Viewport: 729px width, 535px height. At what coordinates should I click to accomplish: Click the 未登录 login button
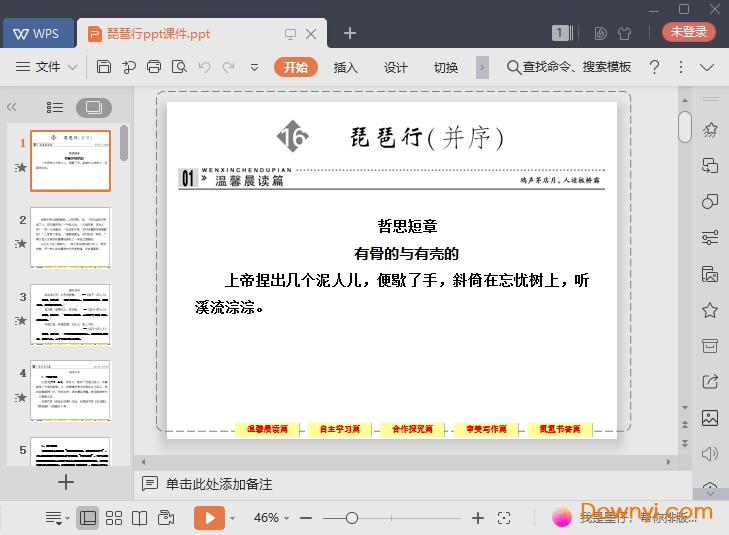point(689,32)
